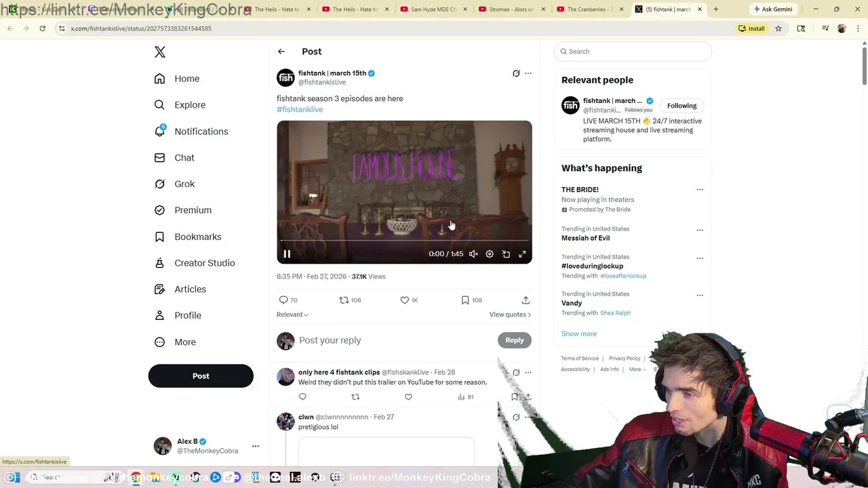Reload the page in the browser
The image size is (868, 488).
click(42, 28)
